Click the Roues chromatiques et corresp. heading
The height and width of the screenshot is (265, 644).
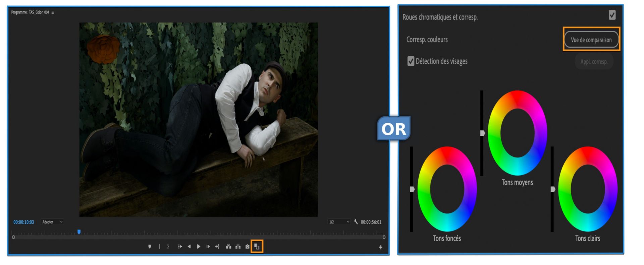coord(440,17)
